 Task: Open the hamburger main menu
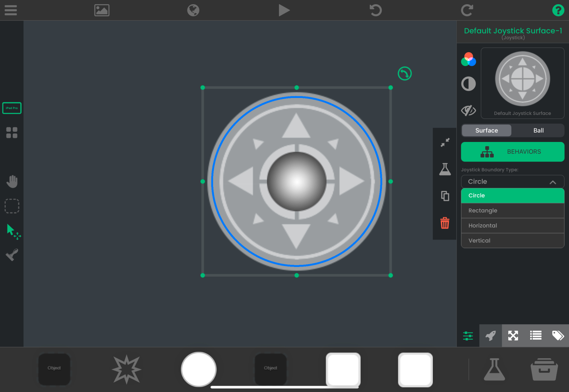[10, 10]
